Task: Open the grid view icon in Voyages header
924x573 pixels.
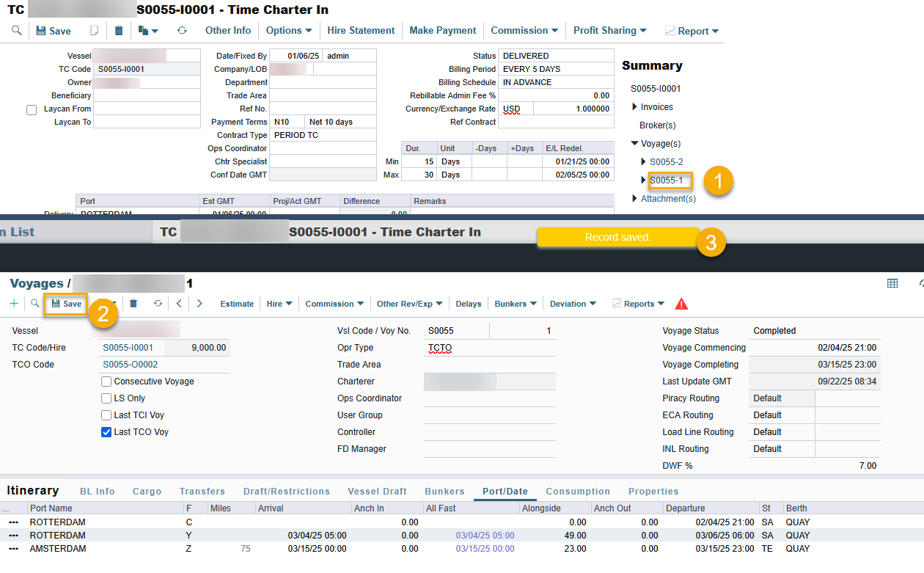Action: (x=892, y=283)
